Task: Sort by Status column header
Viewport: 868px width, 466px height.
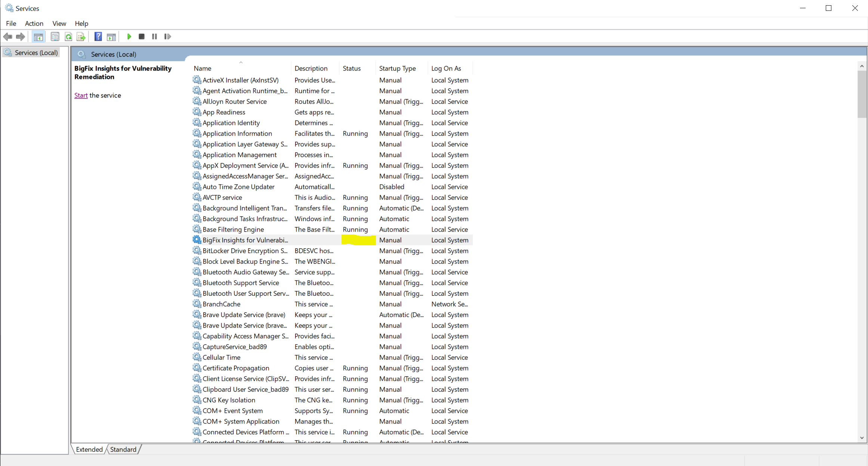Action: point(352,68)
